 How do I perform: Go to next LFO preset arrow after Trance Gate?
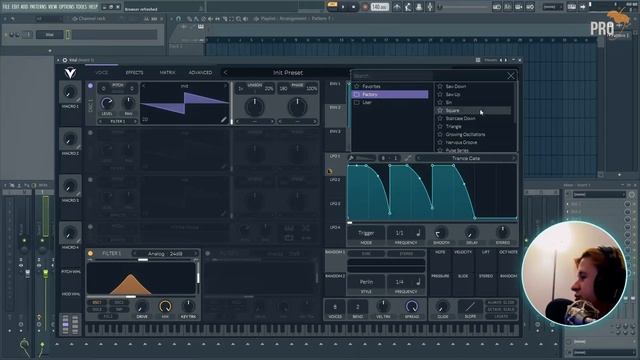(x=513, y=158)
